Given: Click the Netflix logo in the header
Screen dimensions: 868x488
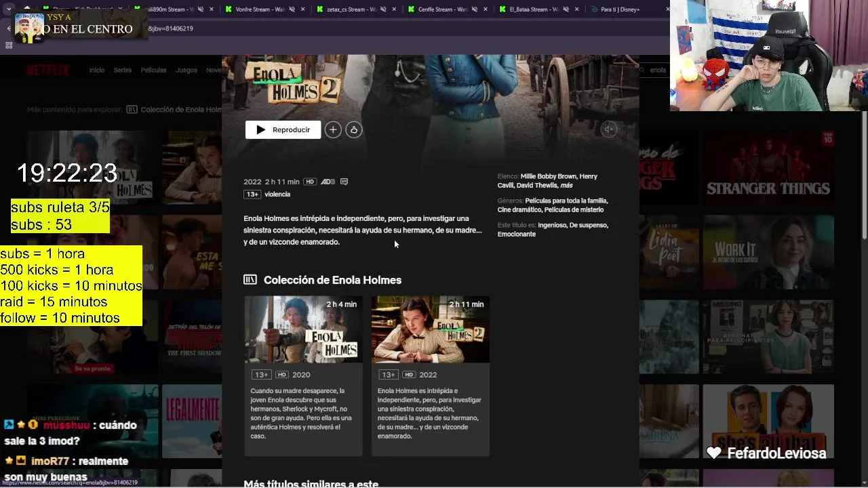Looking at the screenshot, I should [48, 70].
